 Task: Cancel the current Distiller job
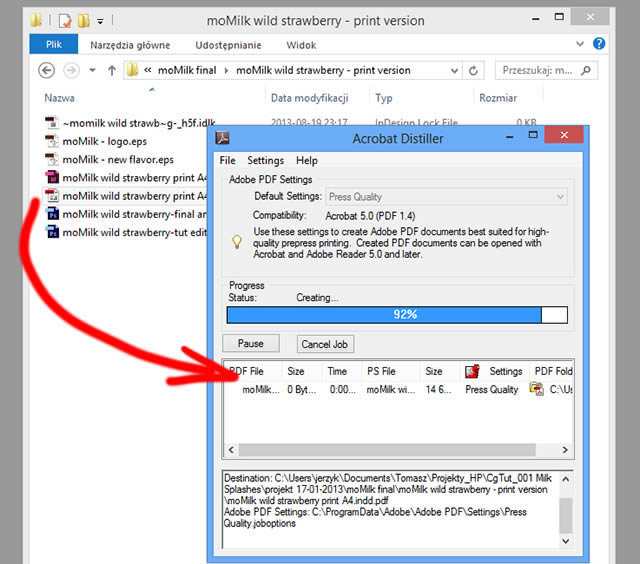click(x=325, y=344)
